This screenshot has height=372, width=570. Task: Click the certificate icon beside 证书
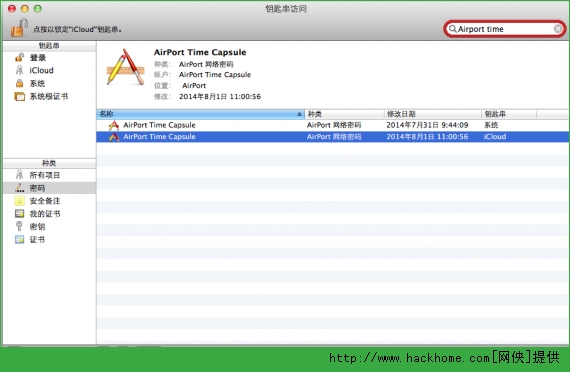click(x=19, y=240)
